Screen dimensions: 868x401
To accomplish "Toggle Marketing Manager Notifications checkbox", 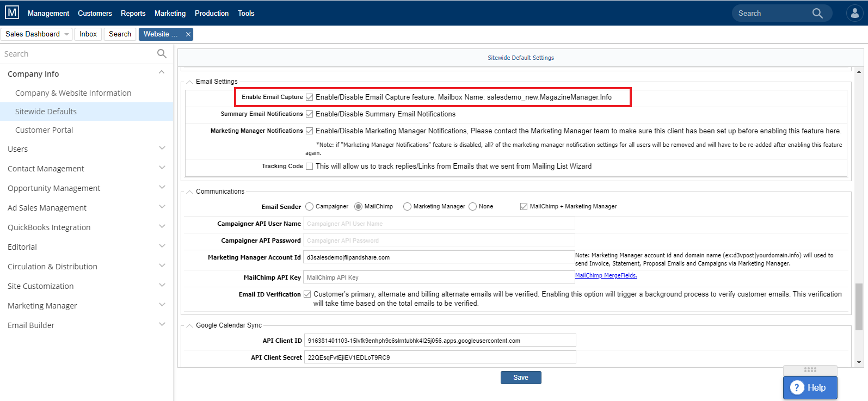I will click(309, 131).
